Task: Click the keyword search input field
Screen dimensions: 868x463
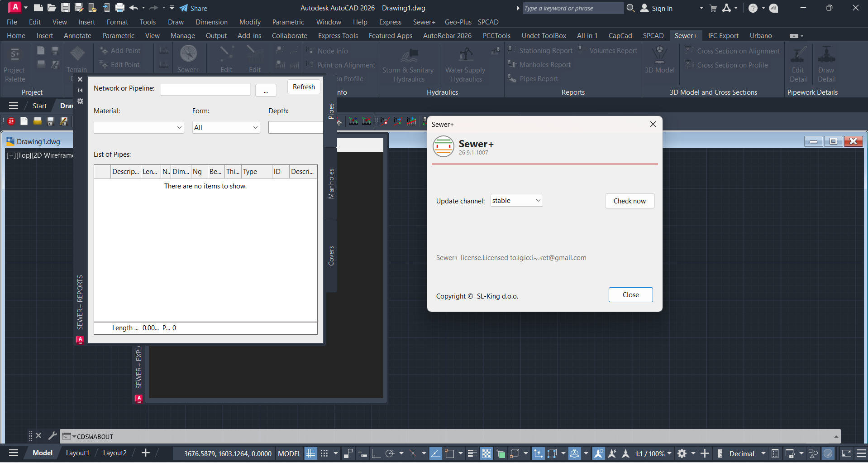Action: (572, 8)
